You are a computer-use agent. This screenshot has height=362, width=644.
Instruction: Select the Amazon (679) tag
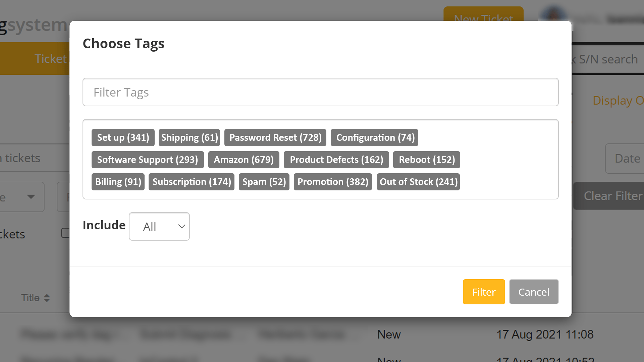tap(244, 160)
